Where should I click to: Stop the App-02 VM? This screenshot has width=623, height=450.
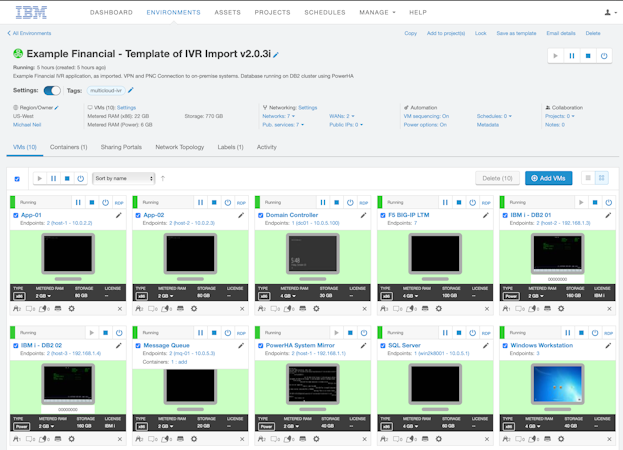coord(214,203)
